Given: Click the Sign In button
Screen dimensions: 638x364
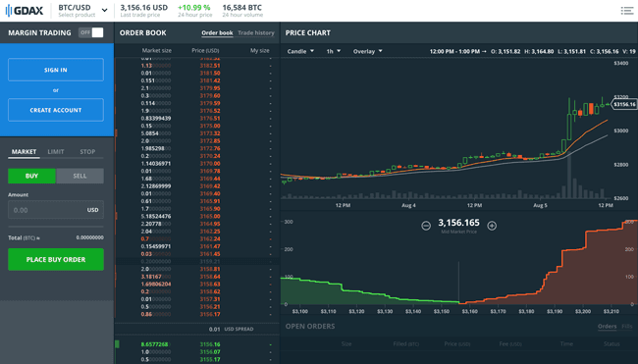Looking at the screenshot, I should click(x=56, y=70).
